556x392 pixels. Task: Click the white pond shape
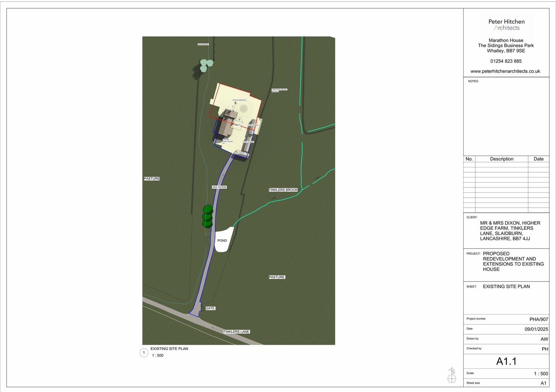tap(223, 240)
